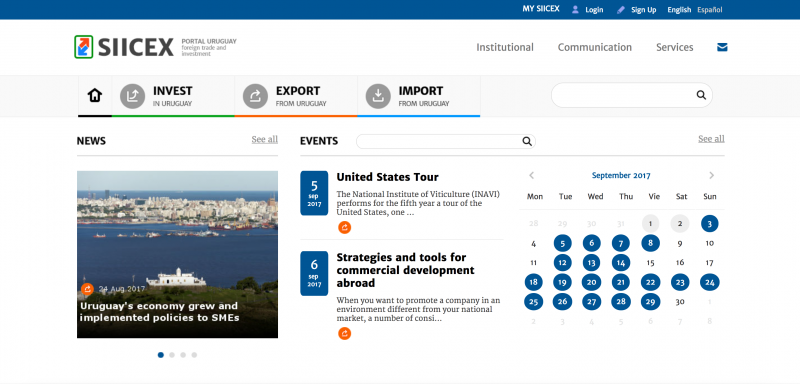Open the Communication menu

tap(594, 47)
